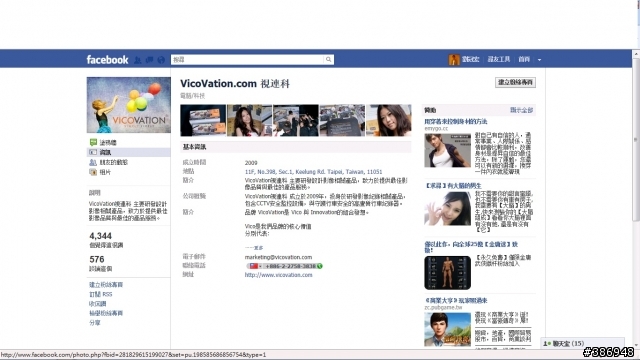Click the second ad title in brackets
640x360 pixels.
click(x=453, y=186)
